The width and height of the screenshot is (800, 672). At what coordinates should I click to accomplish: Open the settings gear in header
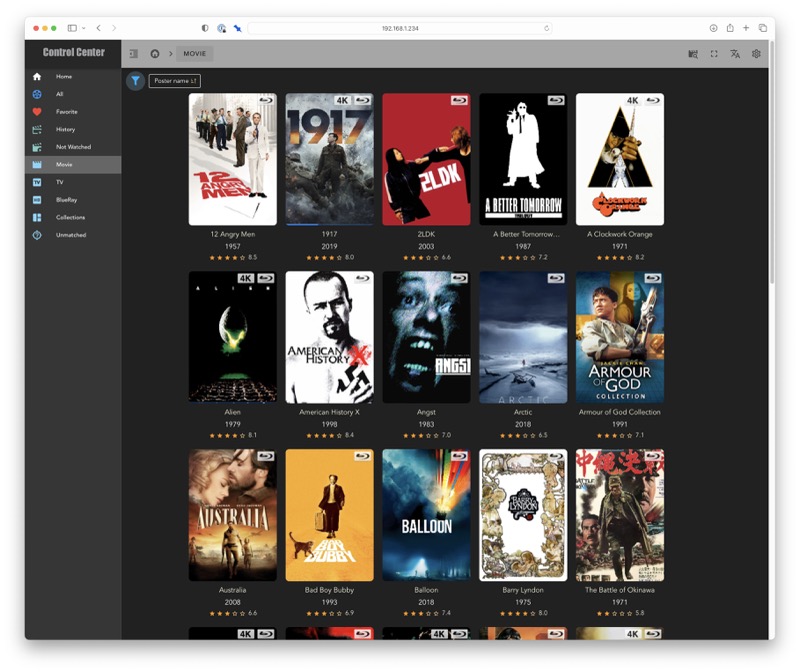(756, 54)
